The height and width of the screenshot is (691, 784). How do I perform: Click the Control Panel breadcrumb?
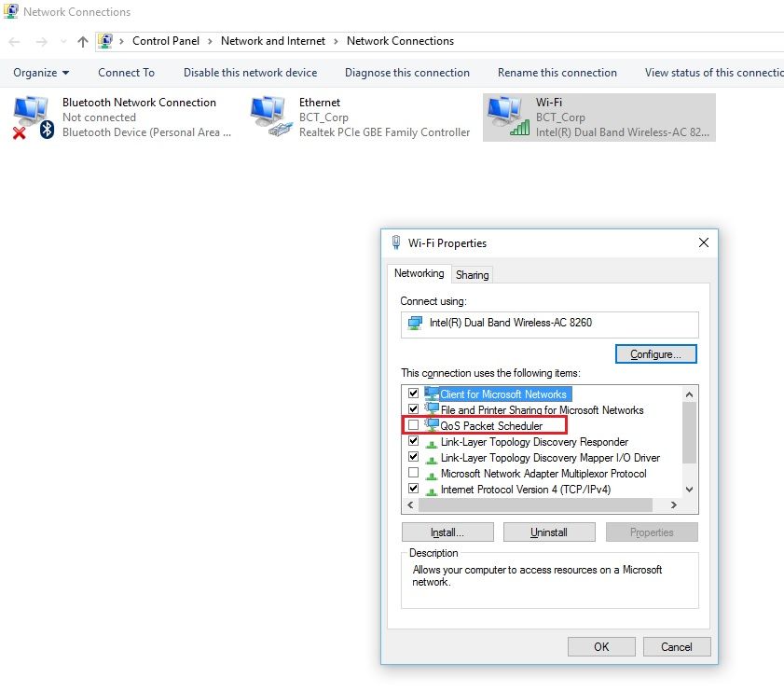[166, 41]
